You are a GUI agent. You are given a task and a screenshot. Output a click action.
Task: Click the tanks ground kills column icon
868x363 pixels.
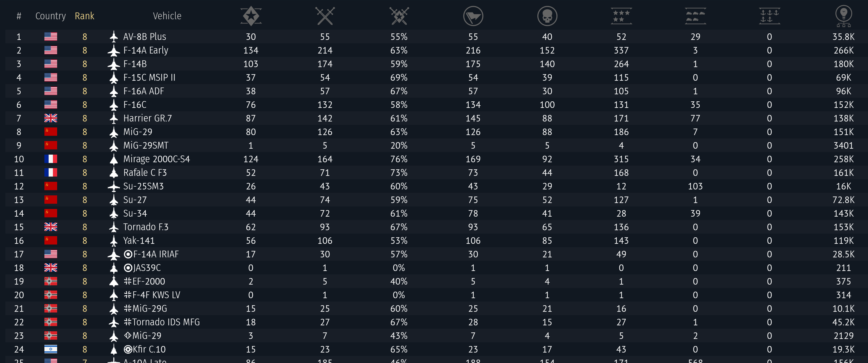pos(695,16)
